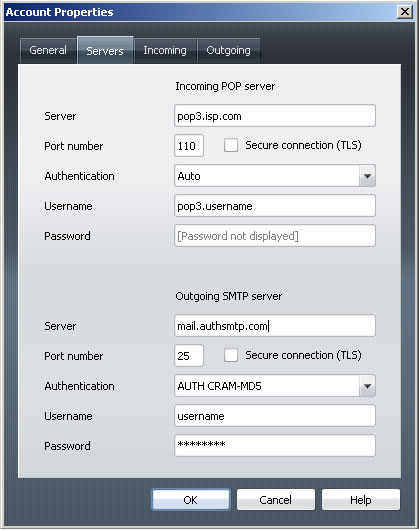Select the Servers tab
The height and width of the screenshot is (530, 419).
click(x=105, y=50)
